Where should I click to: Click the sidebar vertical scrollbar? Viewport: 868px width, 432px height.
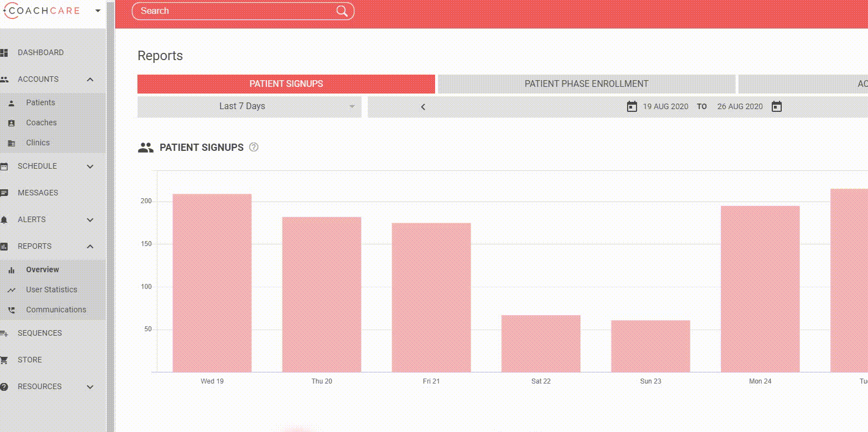coord(110,216)
